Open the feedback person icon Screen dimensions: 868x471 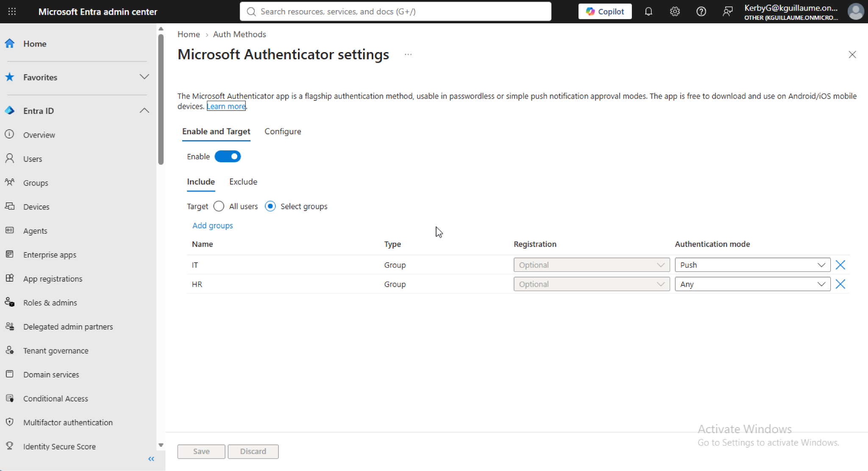[727, 11]
